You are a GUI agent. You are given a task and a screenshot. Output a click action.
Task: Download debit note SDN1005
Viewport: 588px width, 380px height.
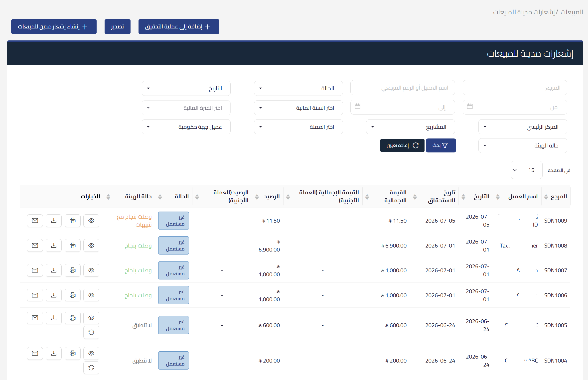(x=54, y=318)
